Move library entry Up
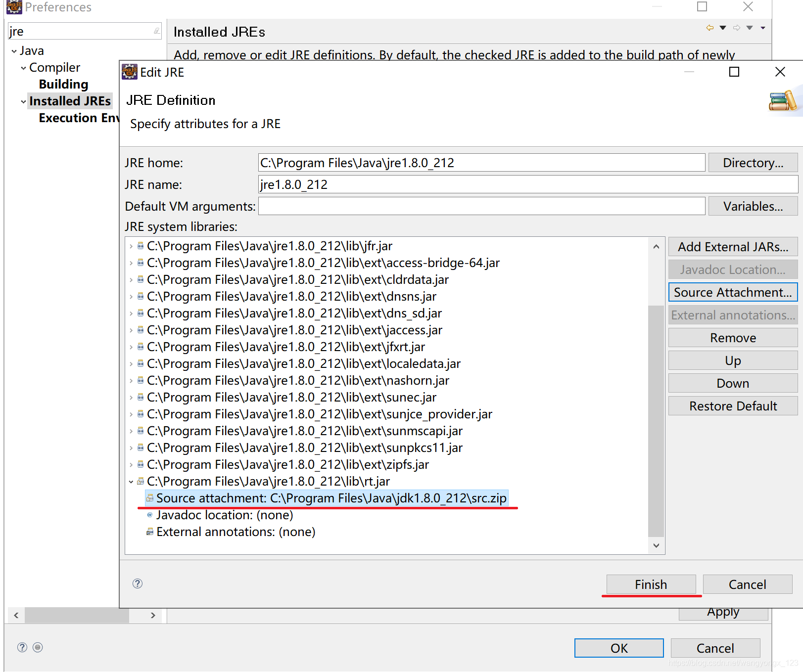 [x=733, y=360]
